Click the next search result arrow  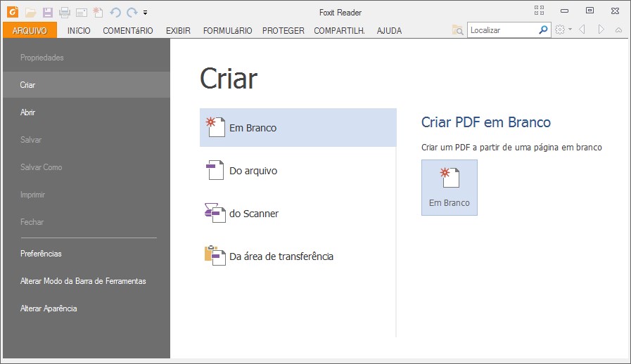tap(601, 30)
